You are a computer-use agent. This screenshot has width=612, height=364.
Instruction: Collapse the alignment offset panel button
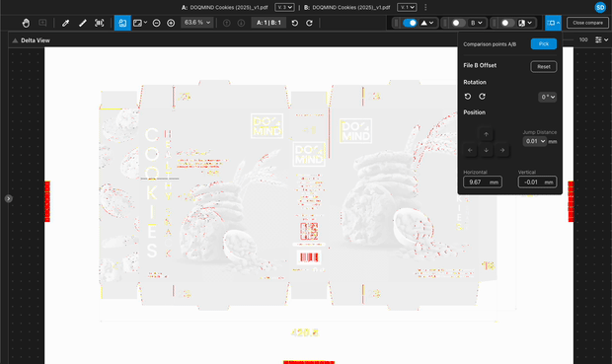click(x=553, y=23)
